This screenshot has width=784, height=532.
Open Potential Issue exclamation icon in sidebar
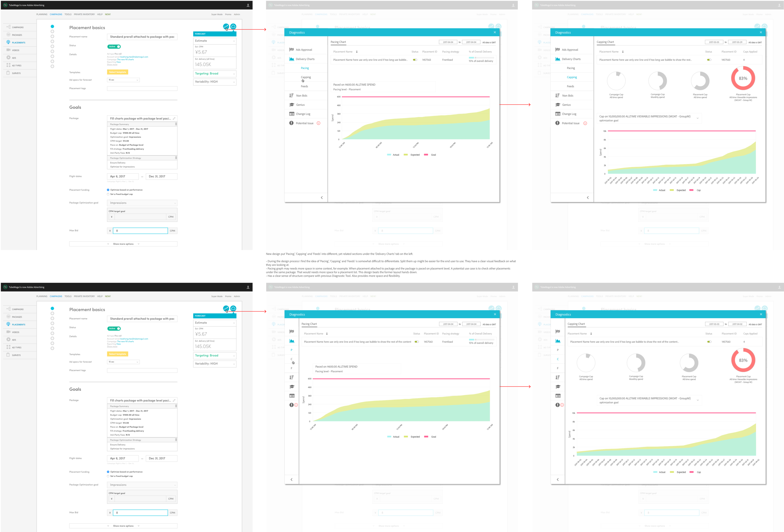point(291,123)
